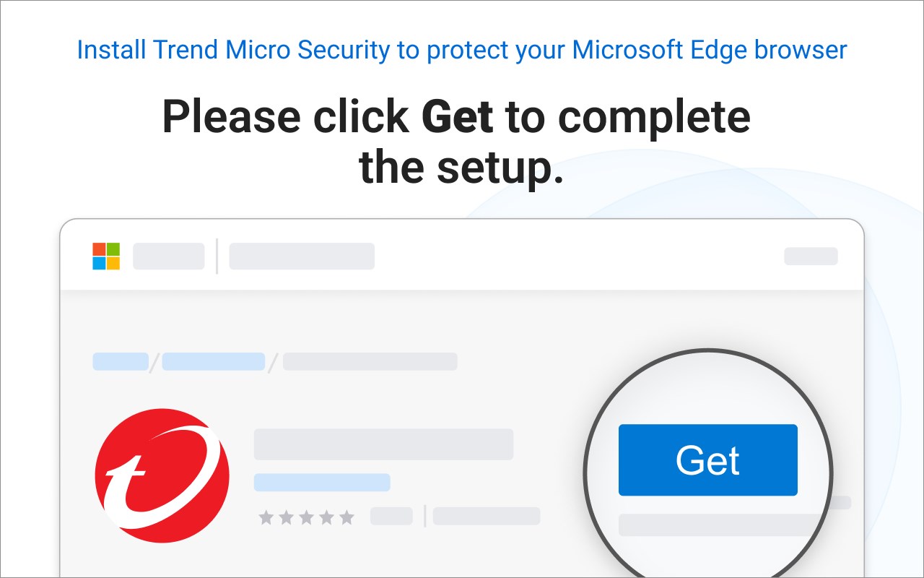The height and width of the screenshot is (578, 924).
Task: Click the second blue breadcrumb placeholder
Action: (x=214, y=361)
